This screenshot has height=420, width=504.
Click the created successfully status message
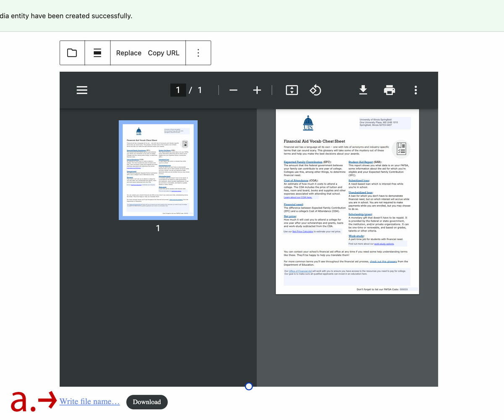pos(66,16)
